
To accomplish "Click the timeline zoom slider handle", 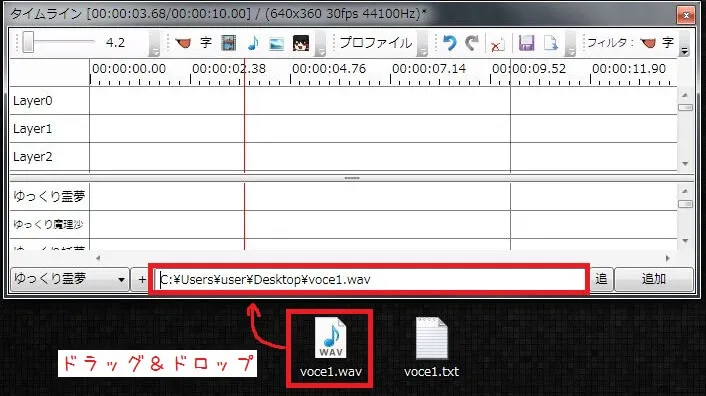I will pos(28,42).
